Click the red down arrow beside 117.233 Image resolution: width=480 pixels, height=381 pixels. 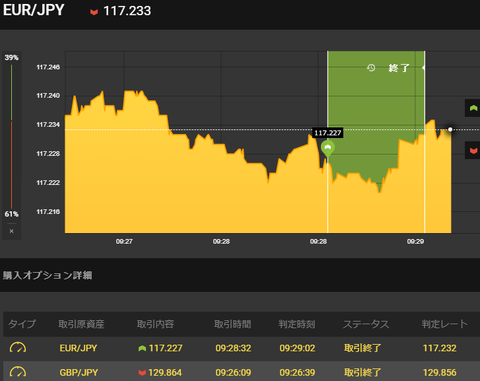click(94, 12)
